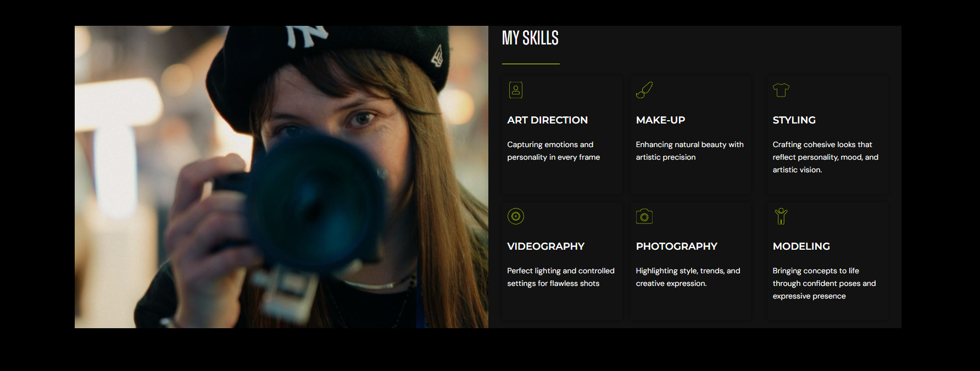
Task: Click the 'Enhancing natural beauty' description text
Action: (x=689, y=151)
